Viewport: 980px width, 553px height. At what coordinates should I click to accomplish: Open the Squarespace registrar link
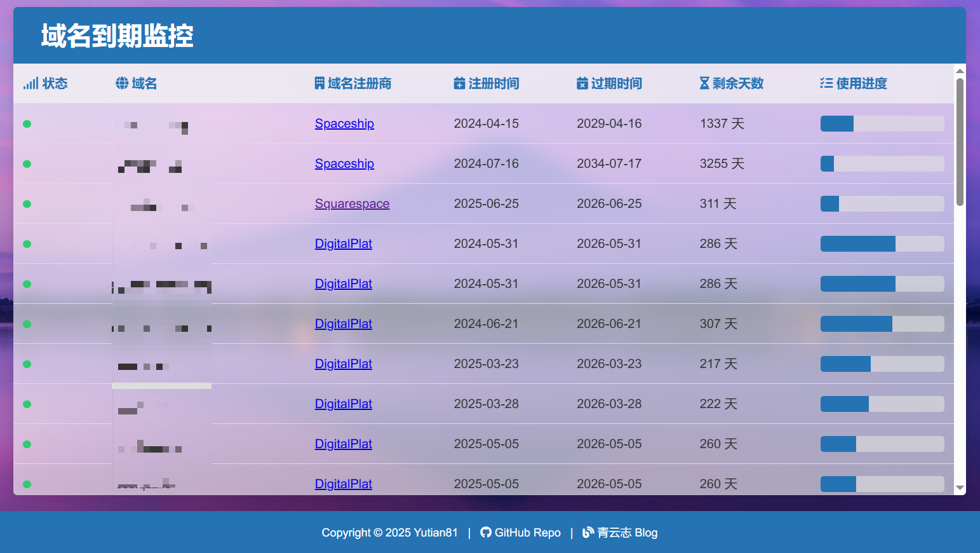[x=352, y=204]
